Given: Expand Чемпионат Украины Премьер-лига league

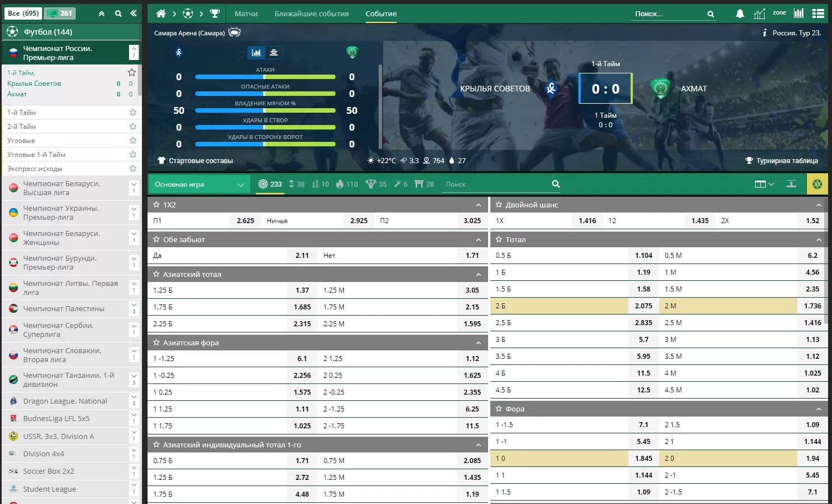Looking at the screenshot, I should pos(134,212).
